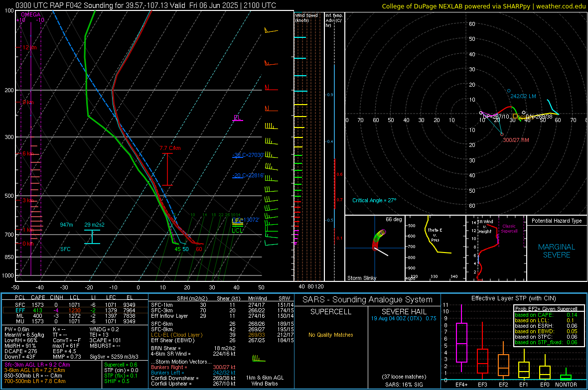Select the -20 C=22816' height label
The image size is (588, 390).
(248, 175)
